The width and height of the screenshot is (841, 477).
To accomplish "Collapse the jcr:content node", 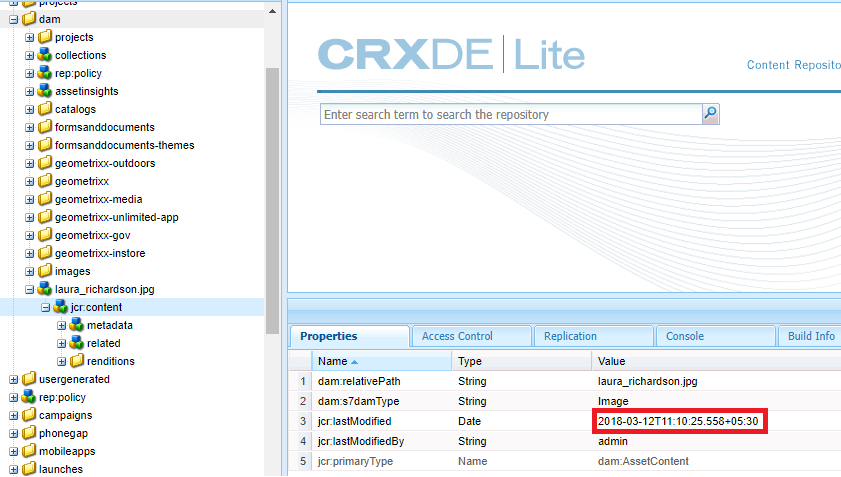I will click(46, 307).
